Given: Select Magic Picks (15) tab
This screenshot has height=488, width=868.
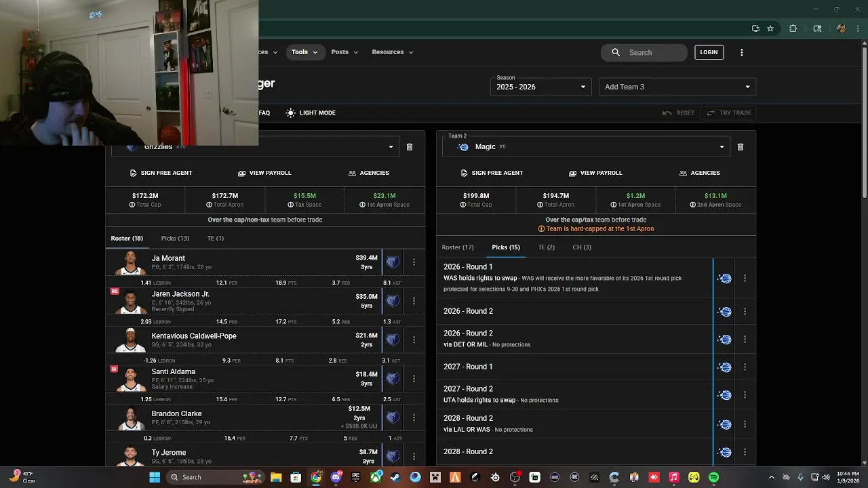Looking at the screenshot, I should point(506,247).
